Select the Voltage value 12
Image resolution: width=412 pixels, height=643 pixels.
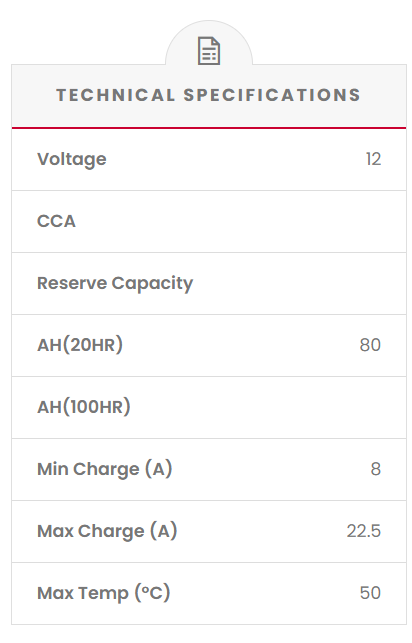tap(373, 159)
